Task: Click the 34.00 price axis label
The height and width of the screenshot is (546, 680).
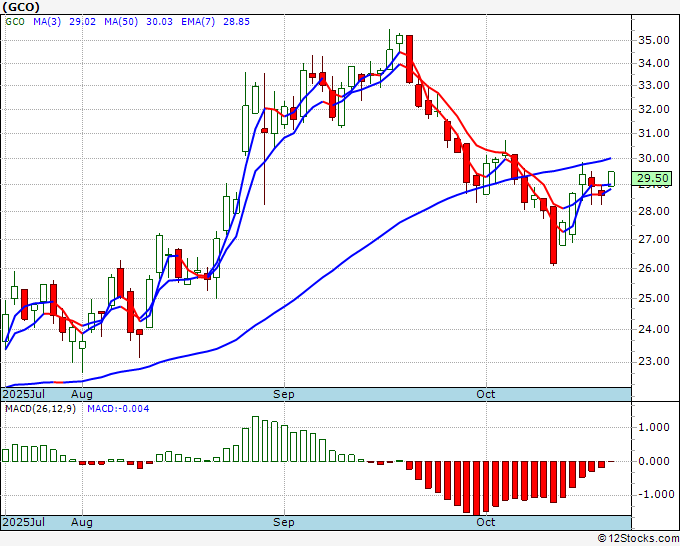Action: click(x=654, y=63)
